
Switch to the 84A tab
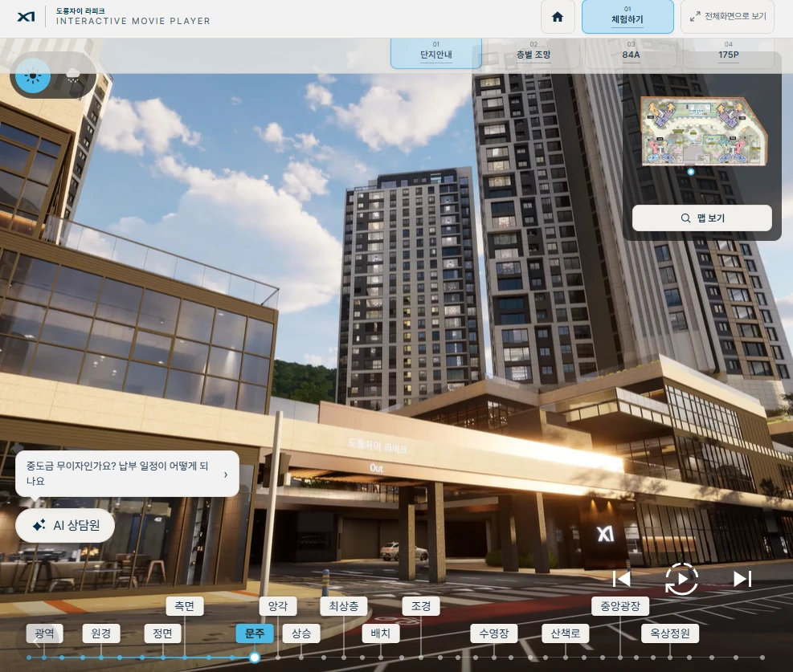pos(631,54)
